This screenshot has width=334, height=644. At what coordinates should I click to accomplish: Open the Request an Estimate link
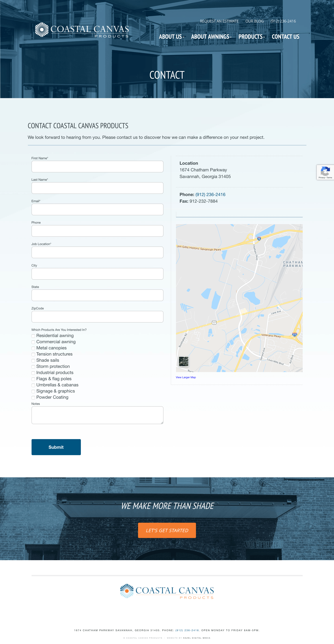point(219,21)
